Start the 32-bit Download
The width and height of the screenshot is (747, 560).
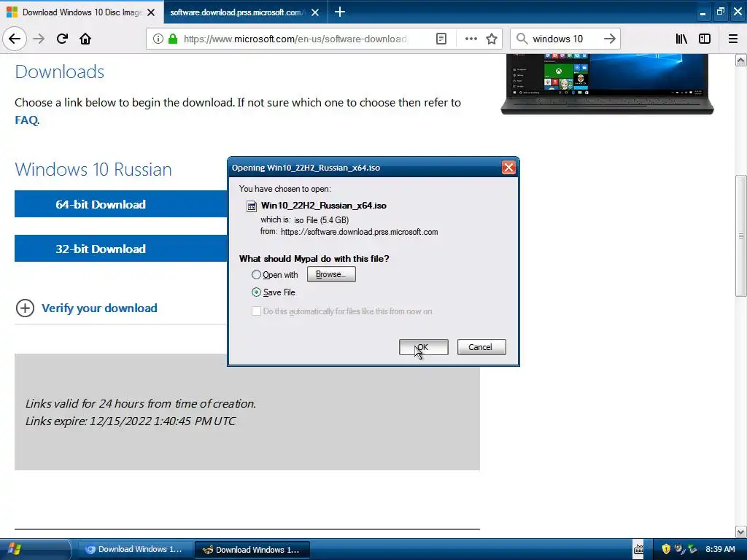coord(120,249)
